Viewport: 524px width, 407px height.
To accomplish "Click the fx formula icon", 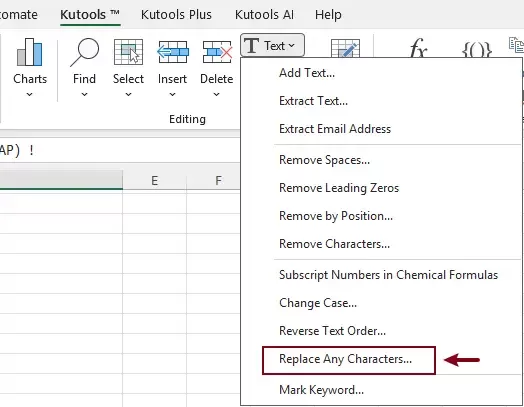I will (418, 48).
